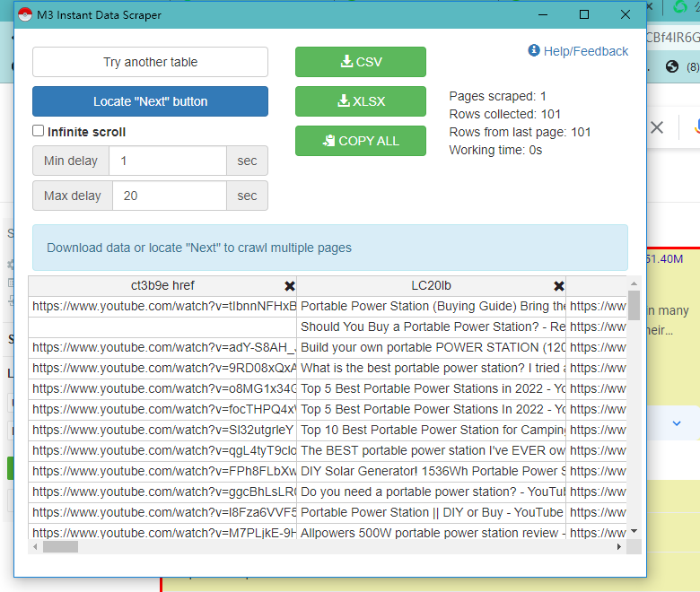This screenshot has height=592, width=700.
Task: Click the table's scroll down arrow
Action: [634, 531]
